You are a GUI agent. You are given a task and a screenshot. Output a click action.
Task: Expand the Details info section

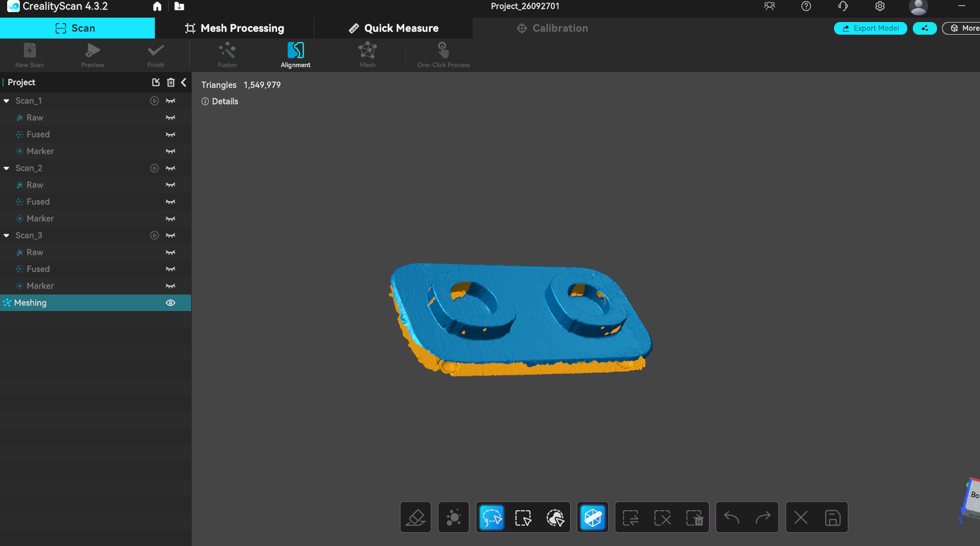pyautogui.click(x=220, y=101)
